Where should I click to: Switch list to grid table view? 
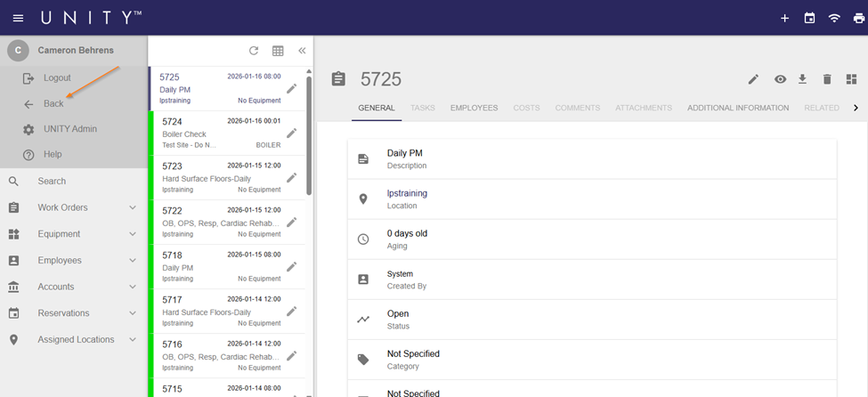278,52
